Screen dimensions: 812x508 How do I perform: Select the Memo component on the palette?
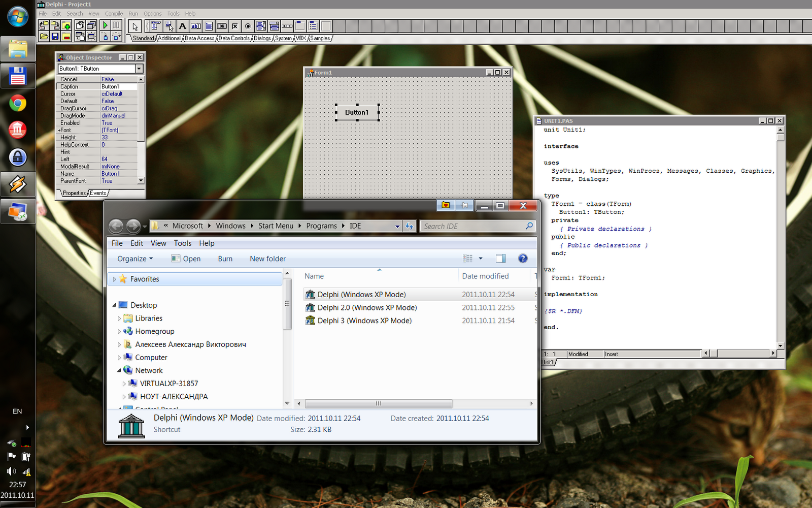pos(209,26)
